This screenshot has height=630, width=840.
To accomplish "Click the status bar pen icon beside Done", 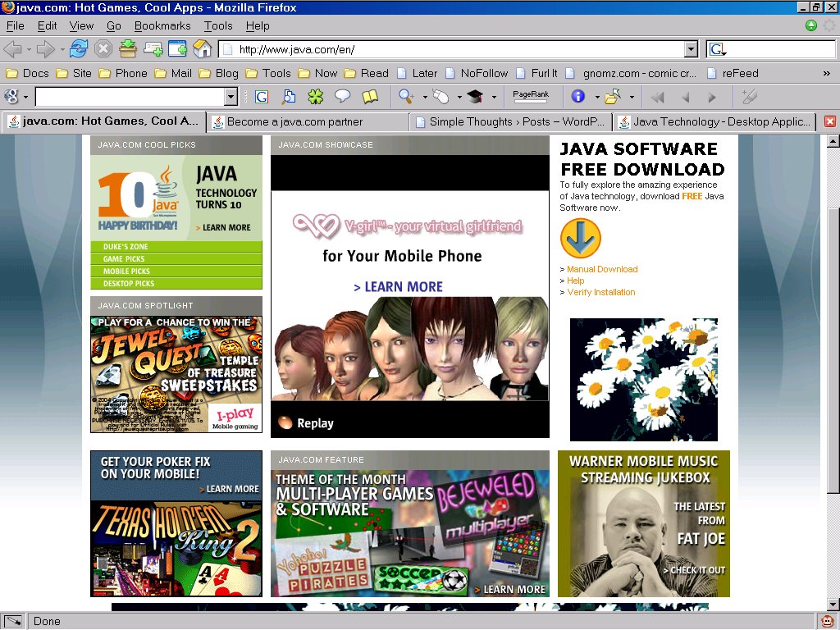I will (x=13, y=622).
